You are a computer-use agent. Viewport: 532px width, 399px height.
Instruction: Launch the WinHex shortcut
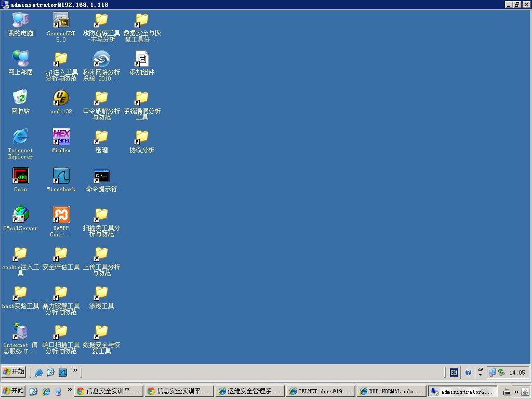tap(61, 141)
